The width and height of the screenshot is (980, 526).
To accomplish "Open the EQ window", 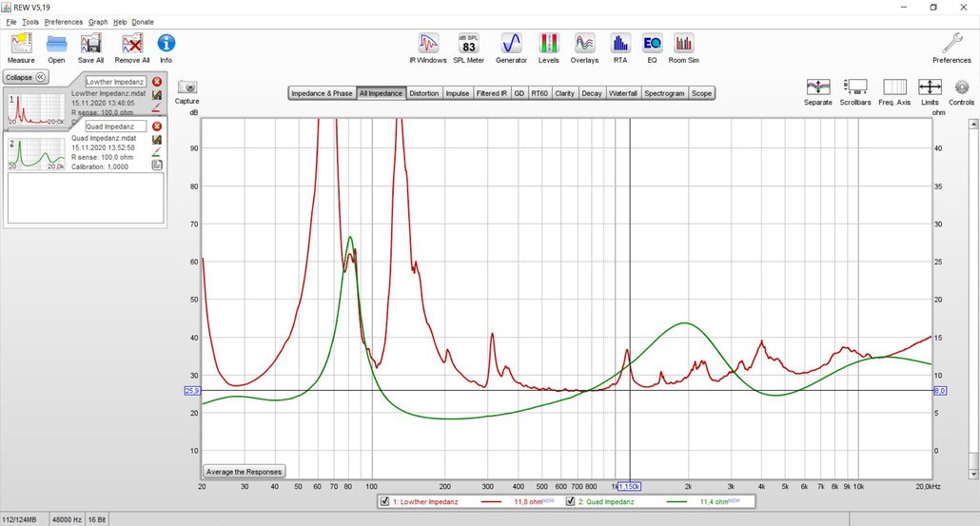I will (x=652, y=45).
